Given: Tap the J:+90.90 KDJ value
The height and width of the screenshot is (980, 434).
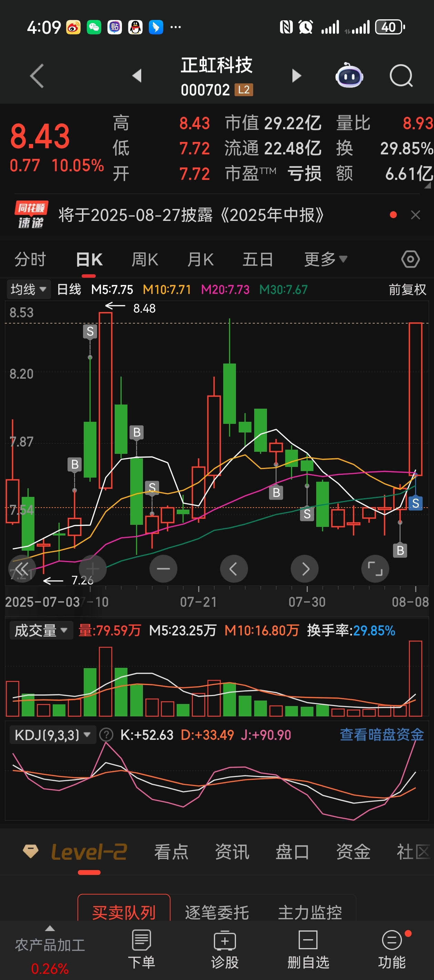Looking at the screenshot, I should tap(266, 735).
